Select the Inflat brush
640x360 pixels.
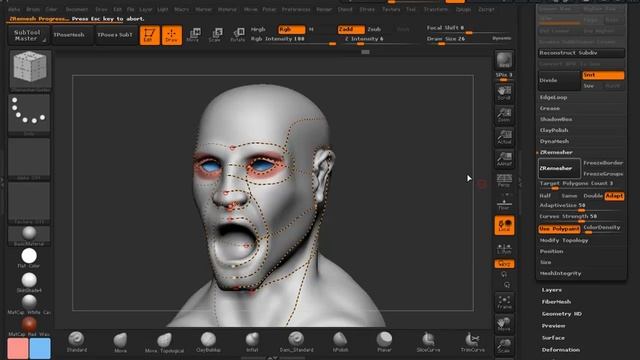pyautogui.click(x=252, y=342)
